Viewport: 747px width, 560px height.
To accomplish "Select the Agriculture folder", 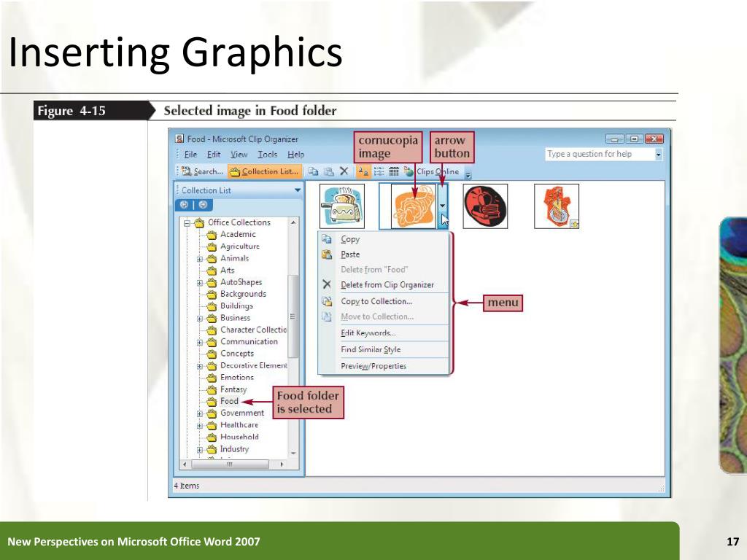I will click(x=233, y=246).
